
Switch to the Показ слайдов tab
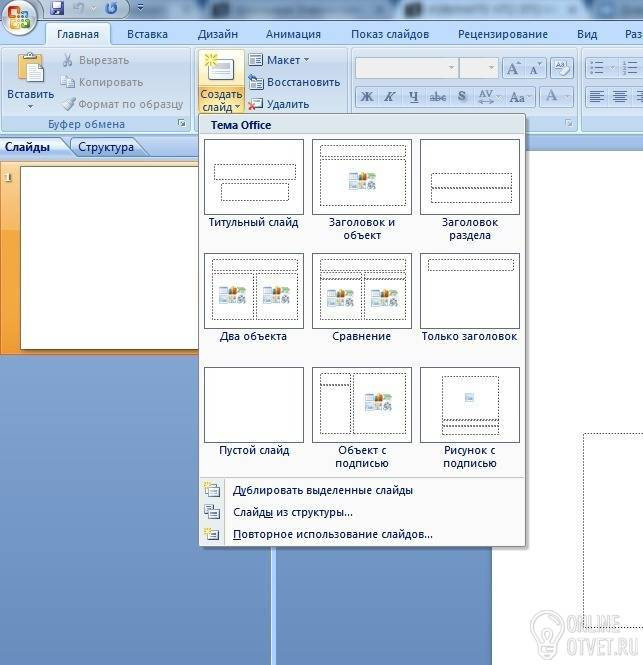pos(390,34)
